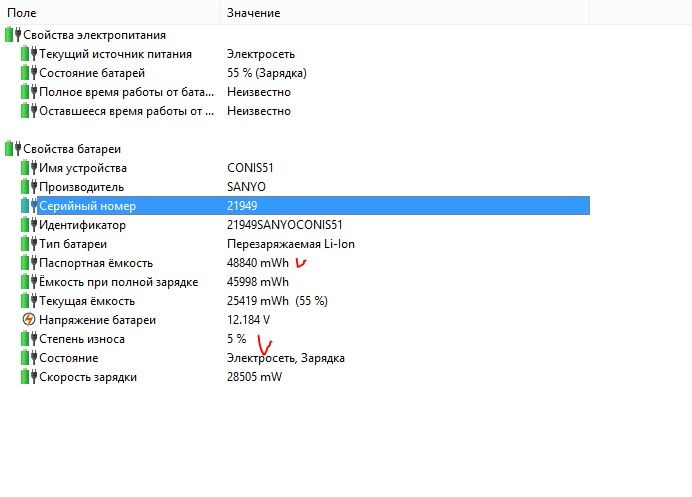
Task: Select the Паспортная ёмкость row
Action: pyautogui.click(x=96, y=263)
